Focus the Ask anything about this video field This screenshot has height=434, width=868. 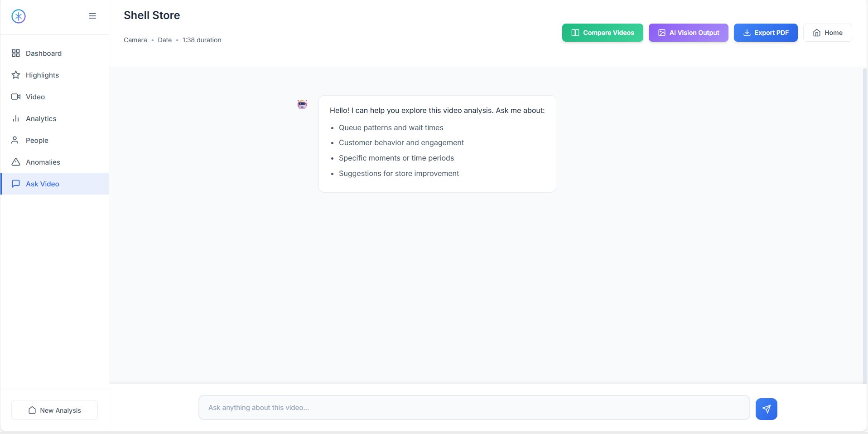473,408
